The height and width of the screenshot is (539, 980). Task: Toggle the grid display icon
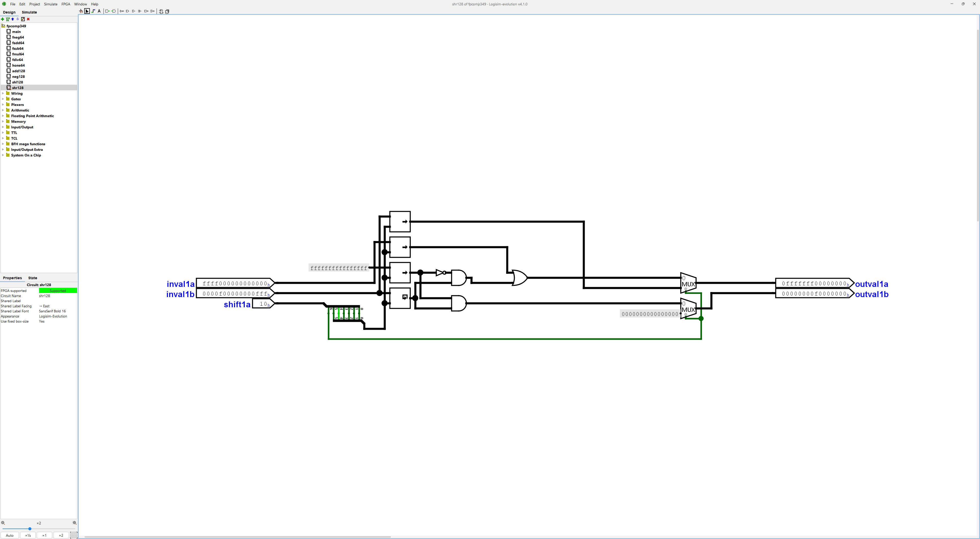(x=74, y=535)
